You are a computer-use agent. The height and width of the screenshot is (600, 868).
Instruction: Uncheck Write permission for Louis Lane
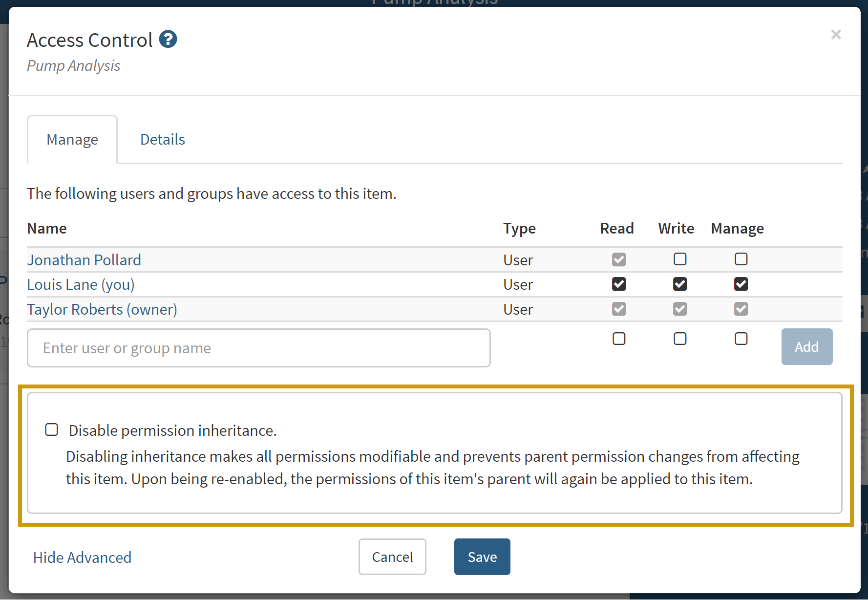click(680, 284)
